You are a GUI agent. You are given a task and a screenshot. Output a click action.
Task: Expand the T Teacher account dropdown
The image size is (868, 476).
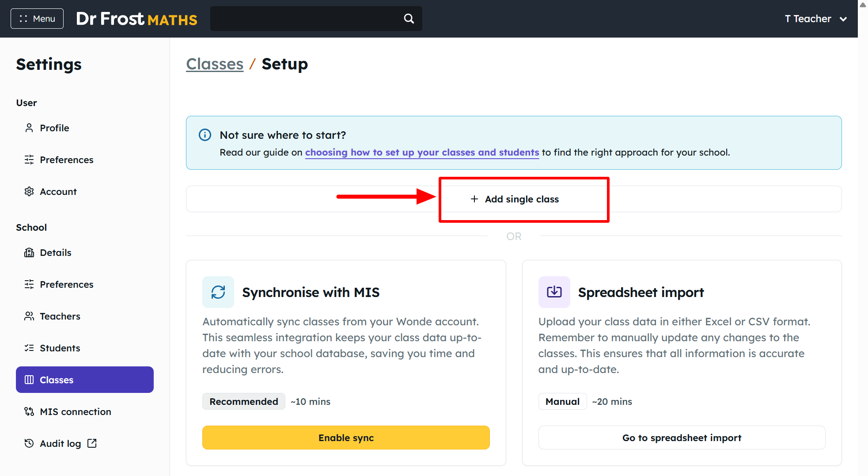point(815,19)
